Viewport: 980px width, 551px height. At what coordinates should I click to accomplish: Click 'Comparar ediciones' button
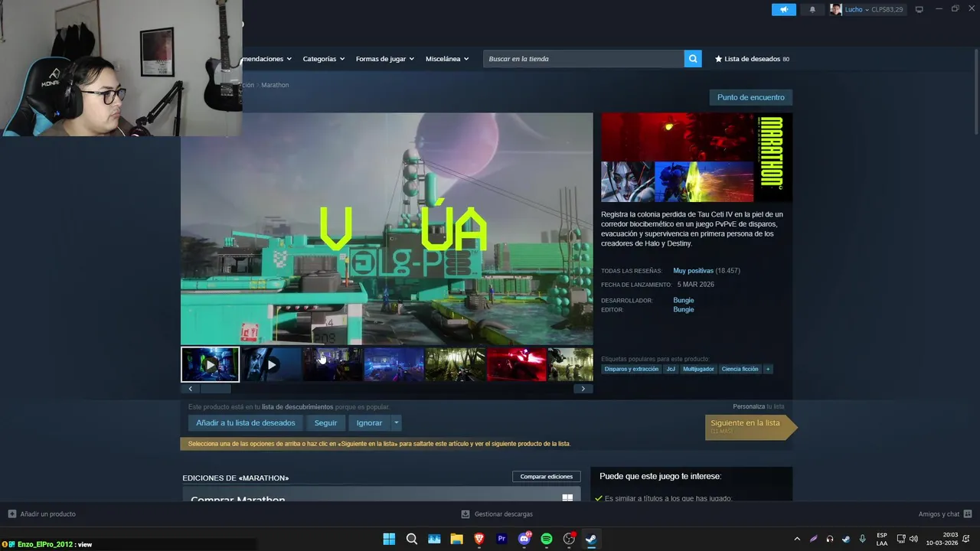click(x=547, y=477)
